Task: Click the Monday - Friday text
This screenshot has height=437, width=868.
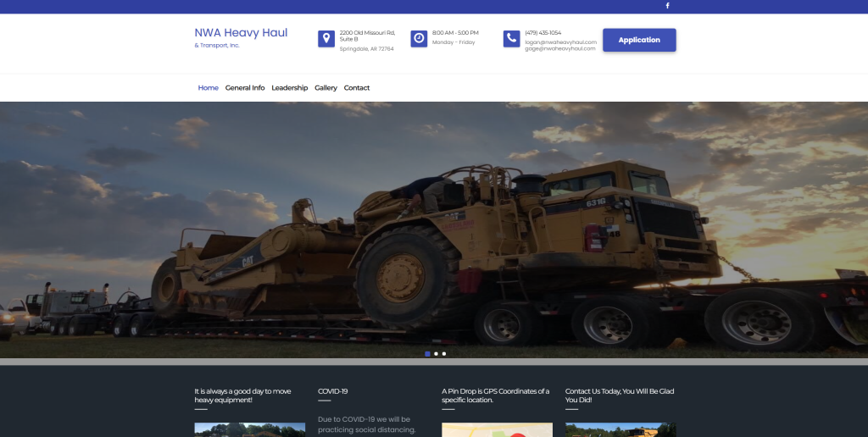Action: pos(453,42)
